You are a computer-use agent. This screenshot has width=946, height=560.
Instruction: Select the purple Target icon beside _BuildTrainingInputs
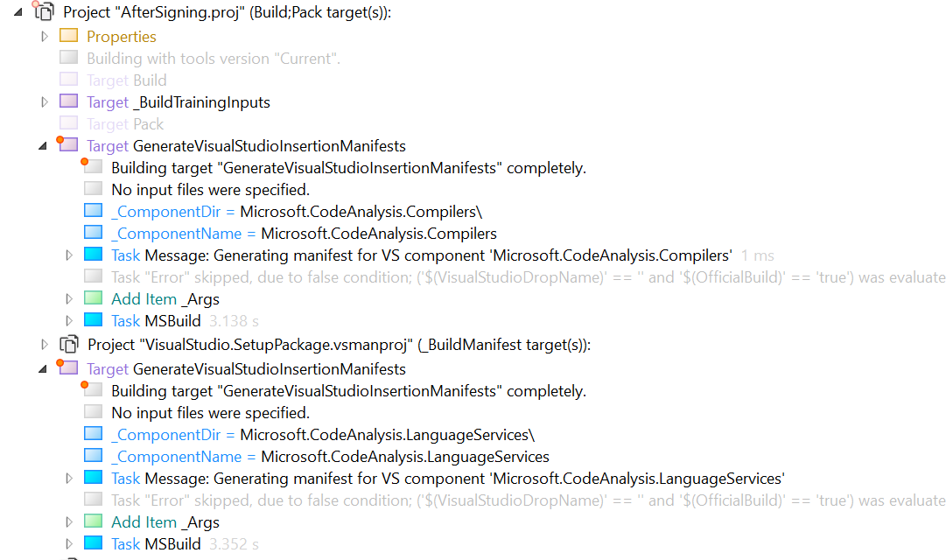68,101
